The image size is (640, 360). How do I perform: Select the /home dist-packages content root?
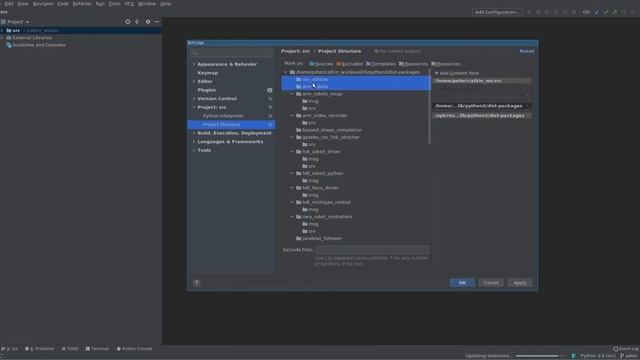(482, 106)
